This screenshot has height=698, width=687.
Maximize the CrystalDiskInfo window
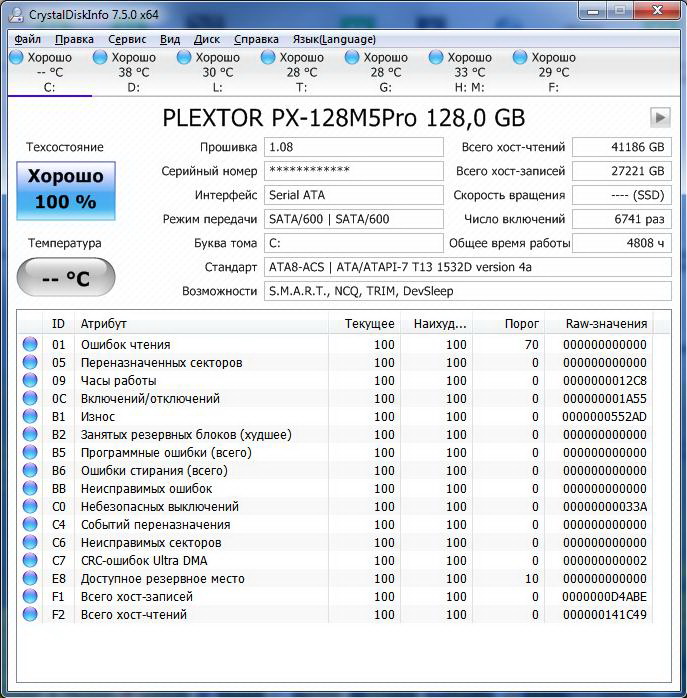click(x=620, y=11)
